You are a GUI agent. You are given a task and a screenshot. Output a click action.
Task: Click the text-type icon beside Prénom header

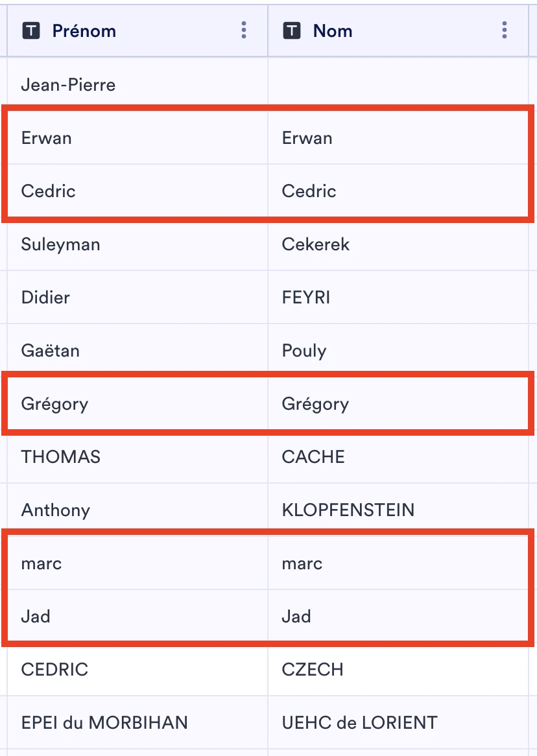tap(30, 30)
